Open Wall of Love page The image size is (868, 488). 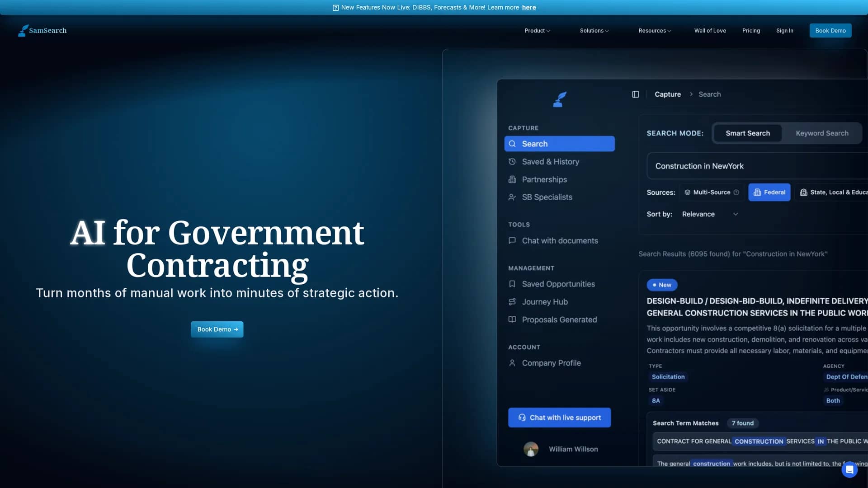click(x=710, y=31)
